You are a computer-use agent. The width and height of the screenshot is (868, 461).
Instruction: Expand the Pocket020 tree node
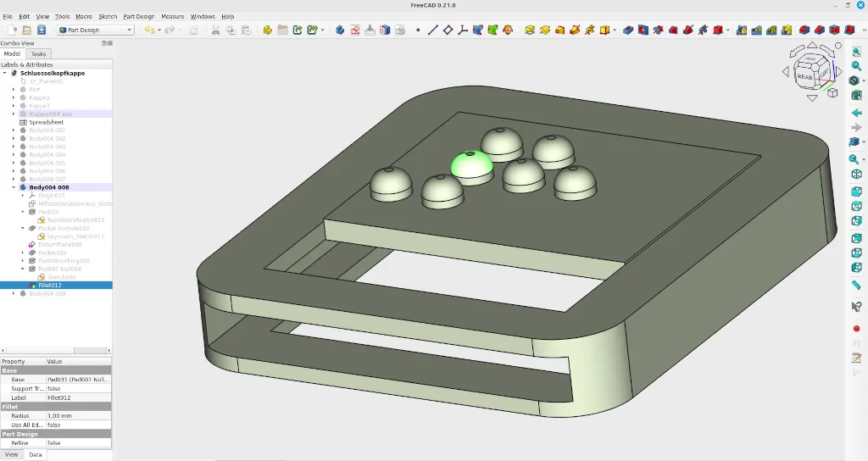23,253
